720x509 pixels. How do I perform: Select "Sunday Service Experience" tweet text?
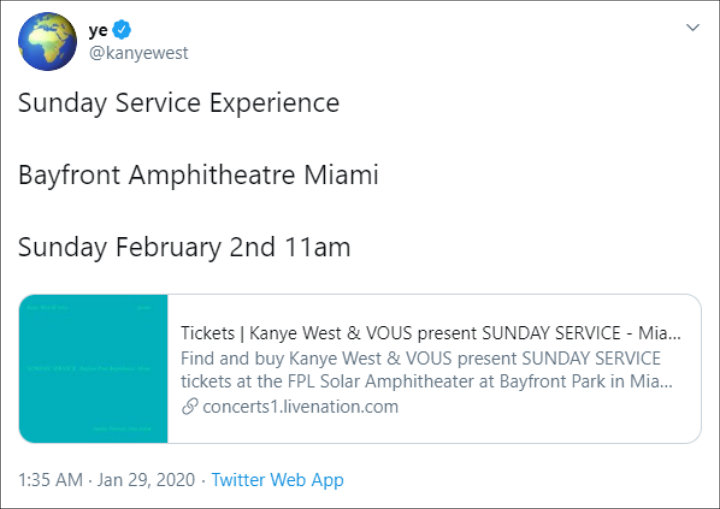179,103
